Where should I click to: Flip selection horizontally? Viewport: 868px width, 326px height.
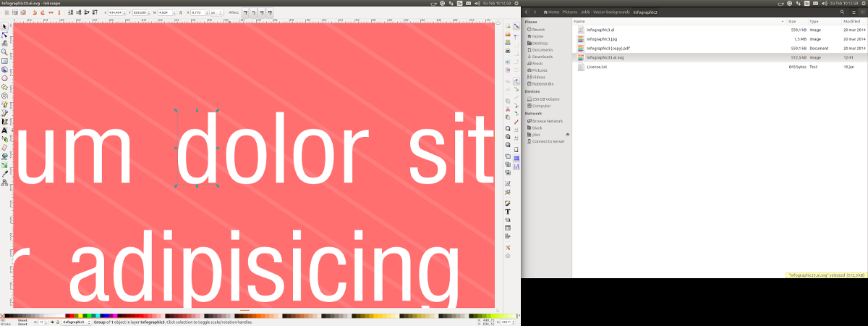click(x=51, y=12)
